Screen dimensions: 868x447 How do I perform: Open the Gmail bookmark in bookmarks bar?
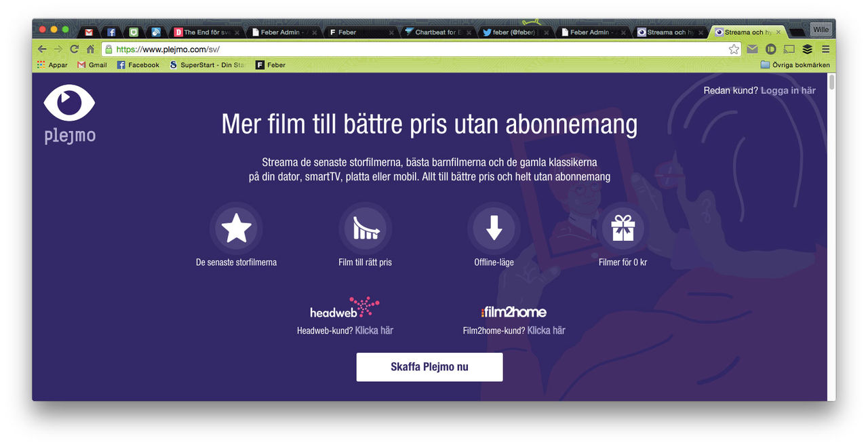point(92,65)
